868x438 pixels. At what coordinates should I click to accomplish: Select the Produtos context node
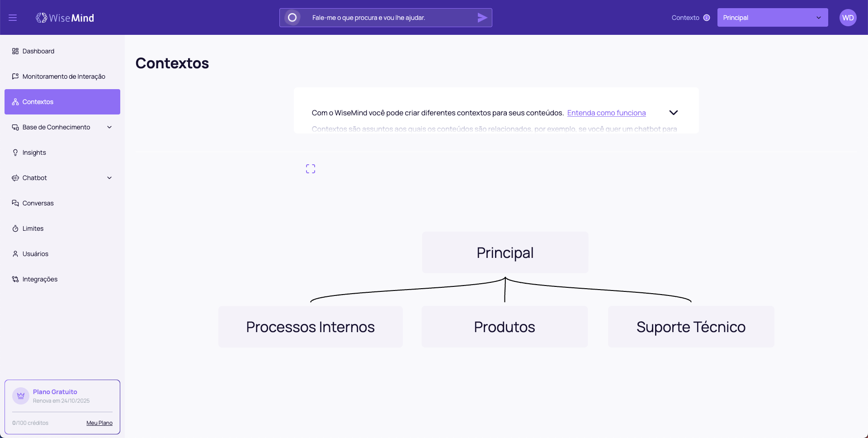pyautogui.click(x=505, y=327)
